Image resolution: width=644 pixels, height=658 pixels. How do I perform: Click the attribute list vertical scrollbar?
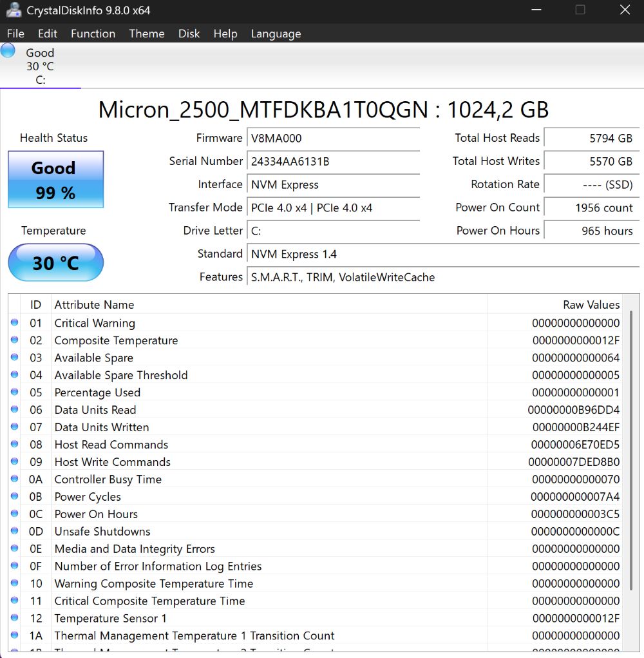[630, 450]
